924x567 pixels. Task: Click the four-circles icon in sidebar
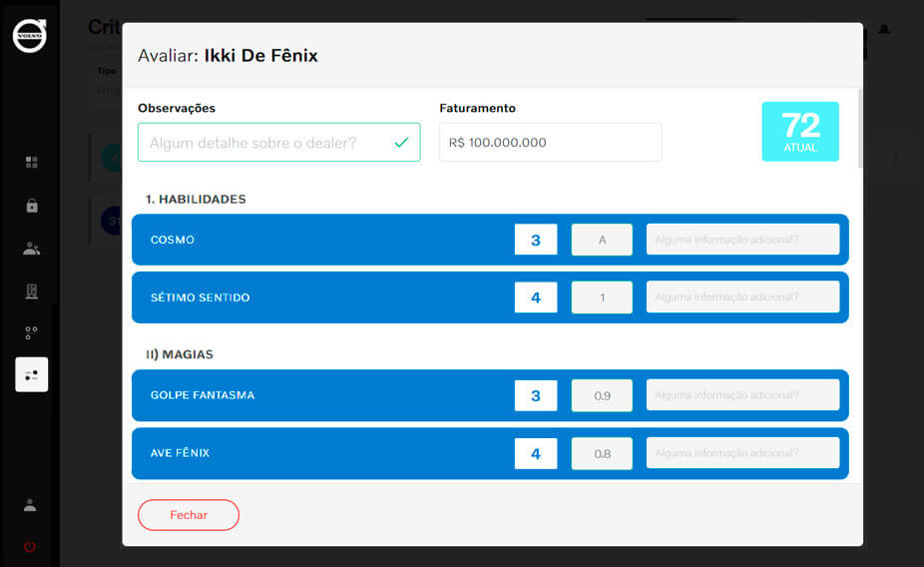tap(31, 332)
